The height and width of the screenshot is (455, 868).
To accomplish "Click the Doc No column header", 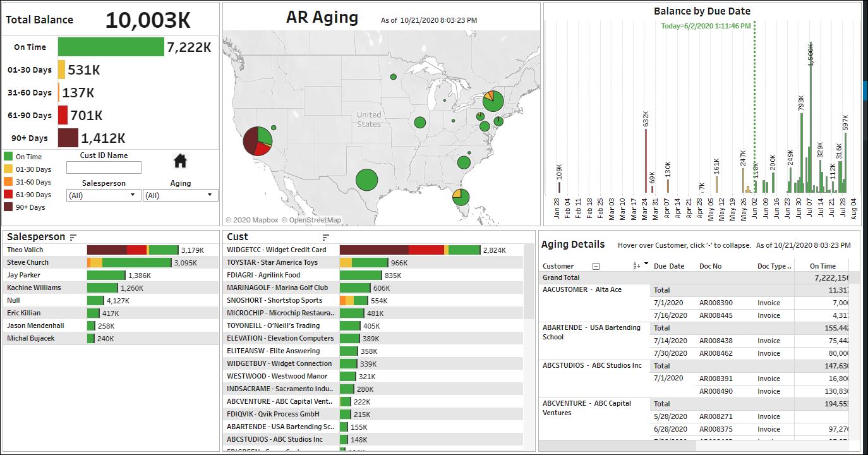I will [711, 266].
